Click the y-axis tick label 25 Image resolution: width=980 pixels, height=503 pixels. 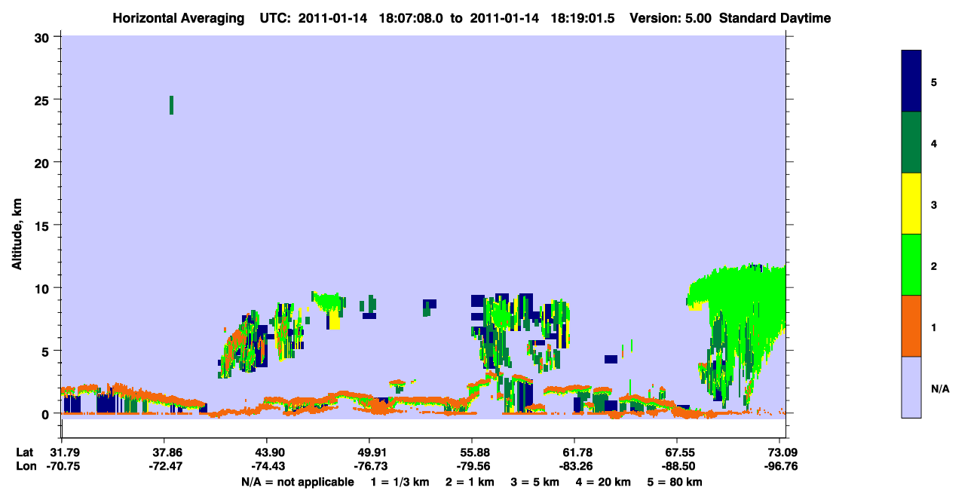click(44, 100)
